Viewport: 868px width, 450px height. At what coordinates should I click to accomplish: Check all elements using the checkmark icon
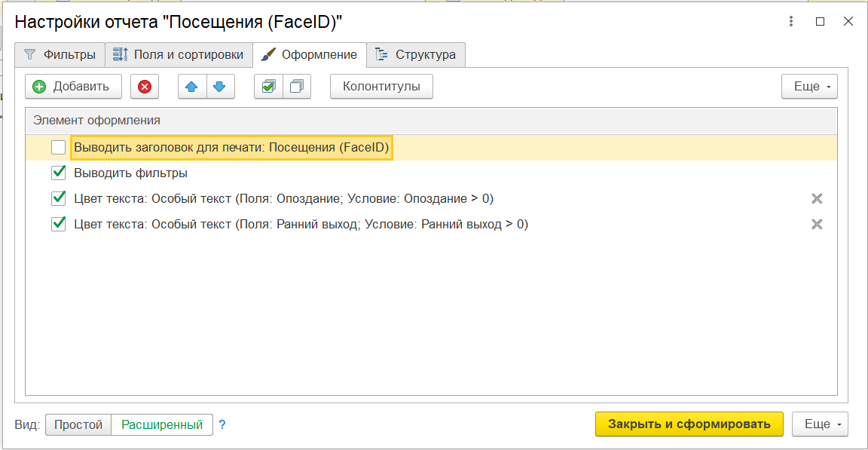tap(268, 87)
